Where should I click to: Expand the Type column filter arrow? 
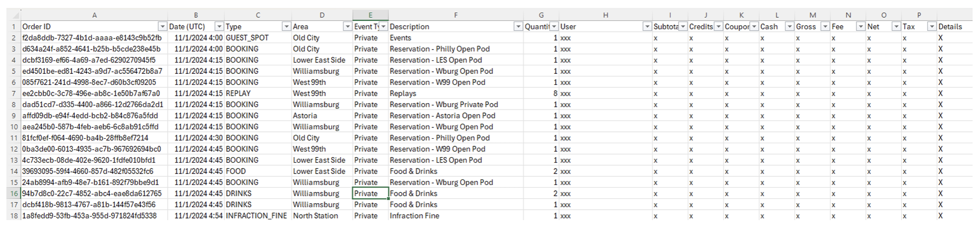pyautogui.click(x=286, y=27)
